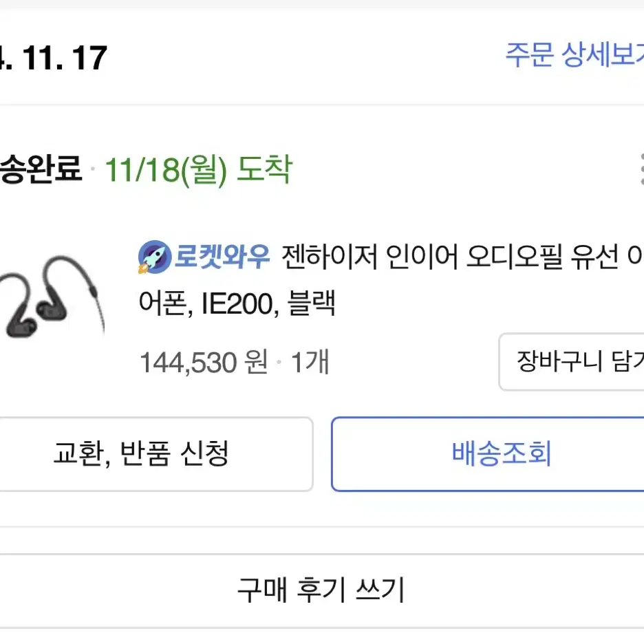This screenshot has width=644, height=644.
Task: Track shipment with 배송조회 button
Action: [x=488, y=454]
